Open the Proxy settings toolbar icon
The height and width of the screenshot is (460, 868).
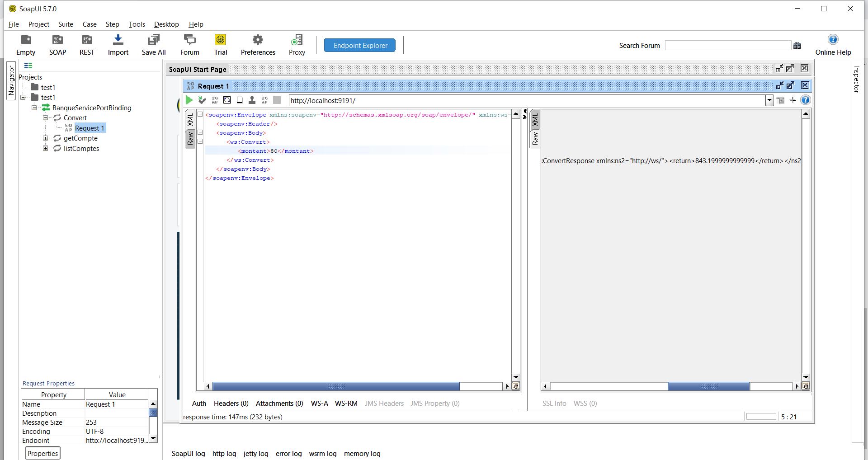tap(297, 44)
